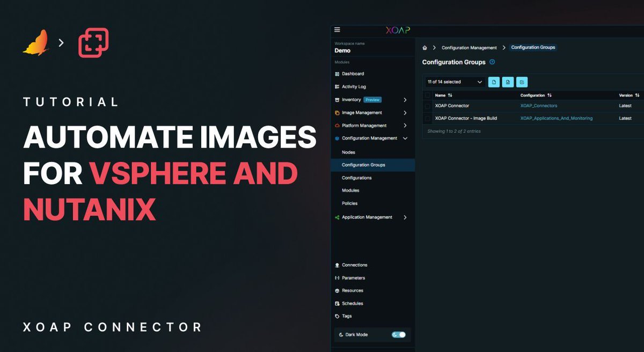Select the Tags icon
The height and width of the screenshot is (352, 644).
click(x=337, y=316)
